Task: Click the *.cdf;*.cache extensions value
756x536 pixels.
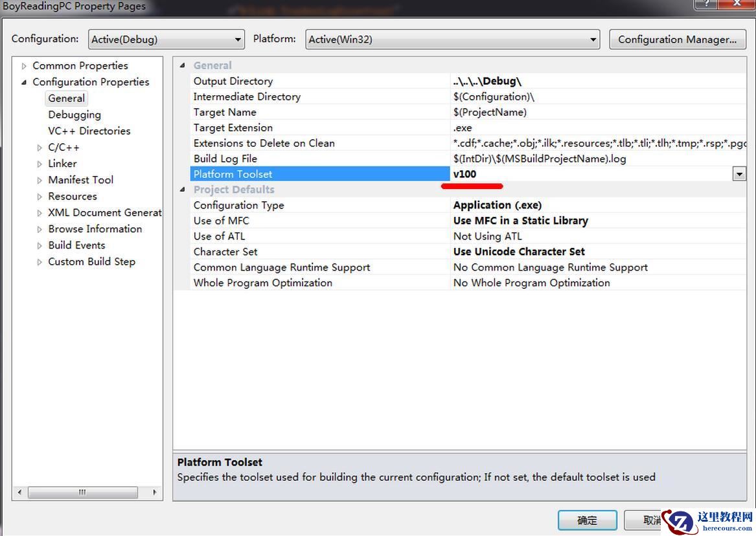Action: [x=599, y=143]
